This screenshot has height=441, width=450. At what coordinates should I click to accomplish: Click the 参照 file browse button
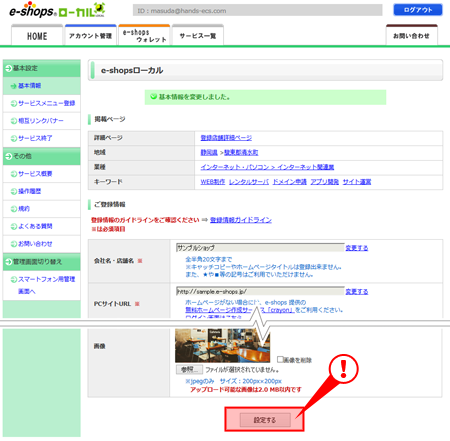click(x=189, y=369)
